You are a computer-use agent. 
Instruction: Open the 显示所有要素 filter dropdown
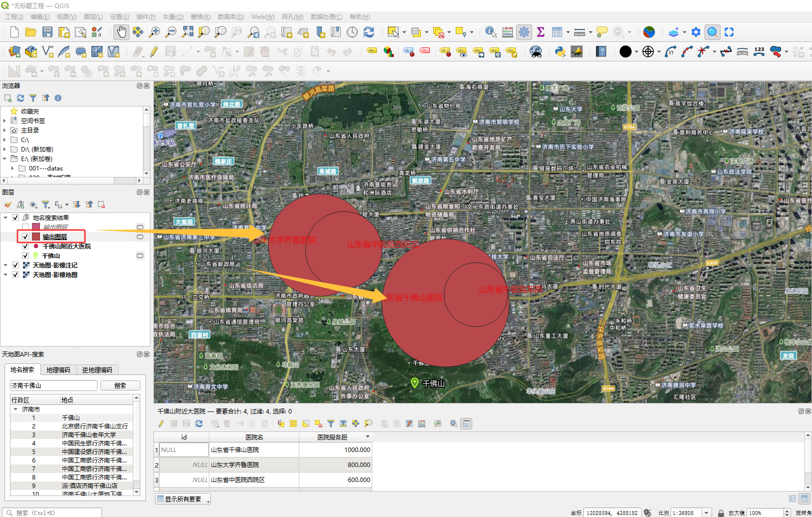point(183,498)
